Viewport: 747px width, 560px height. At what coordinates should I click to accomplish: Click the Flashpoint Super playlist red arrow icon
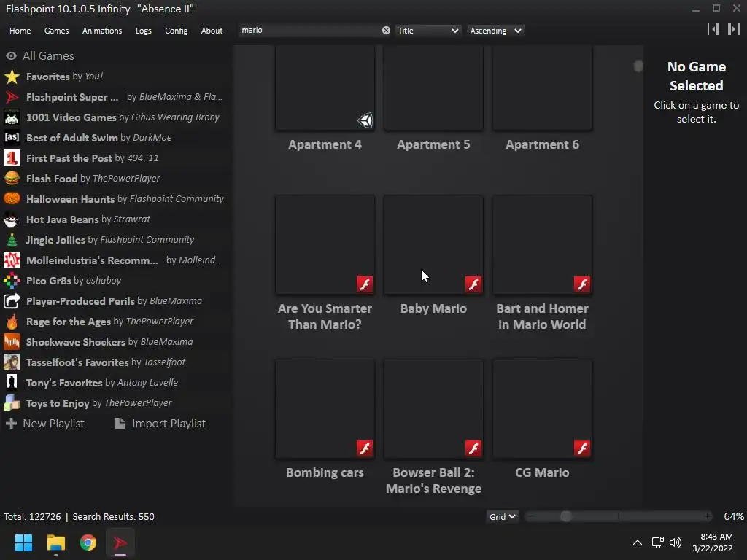[x=12, y=97]
